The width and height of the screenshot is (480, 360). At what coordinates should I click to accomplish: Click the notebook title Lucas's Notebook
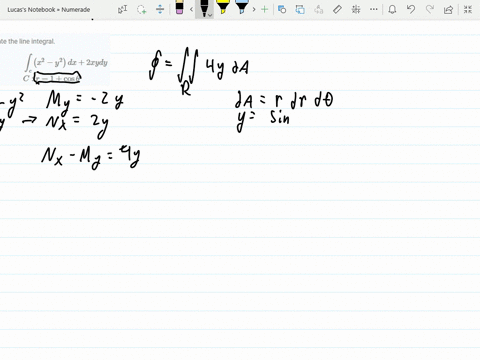click(49, 10)
